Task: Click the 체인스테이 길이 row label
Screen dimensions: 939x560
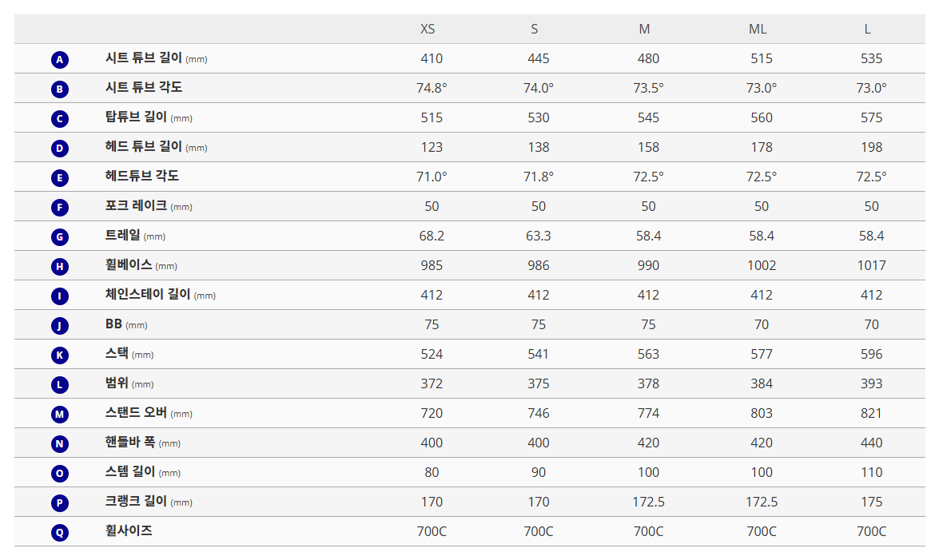Action: [x=148, y=295]
